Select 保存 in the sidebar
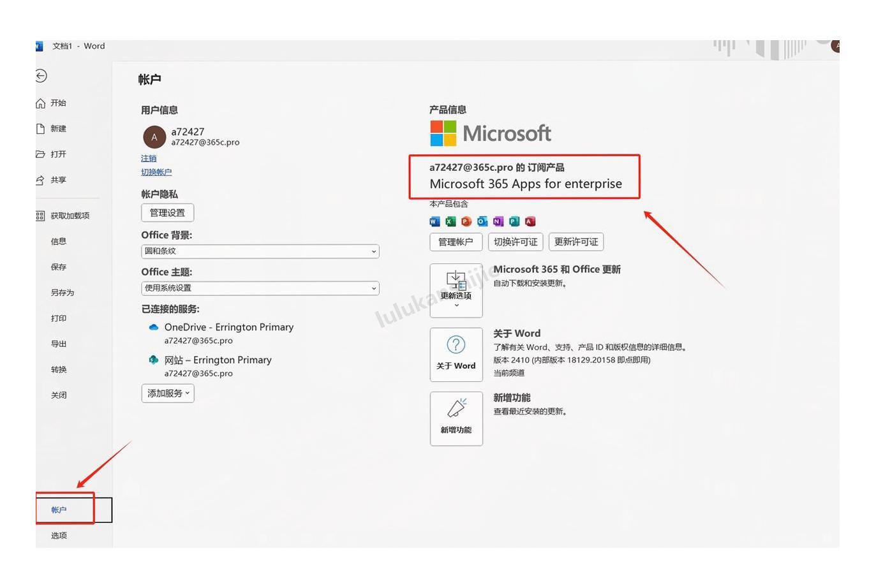 coord(59,267)
